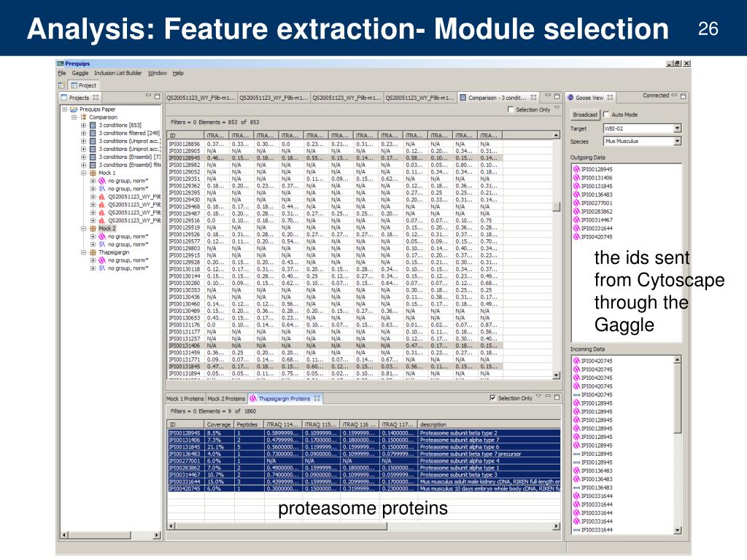The height and width of the screenshot is (560, 747).
Task: Collapse the Prequips Paper tree node
Action: coord(64,109)
